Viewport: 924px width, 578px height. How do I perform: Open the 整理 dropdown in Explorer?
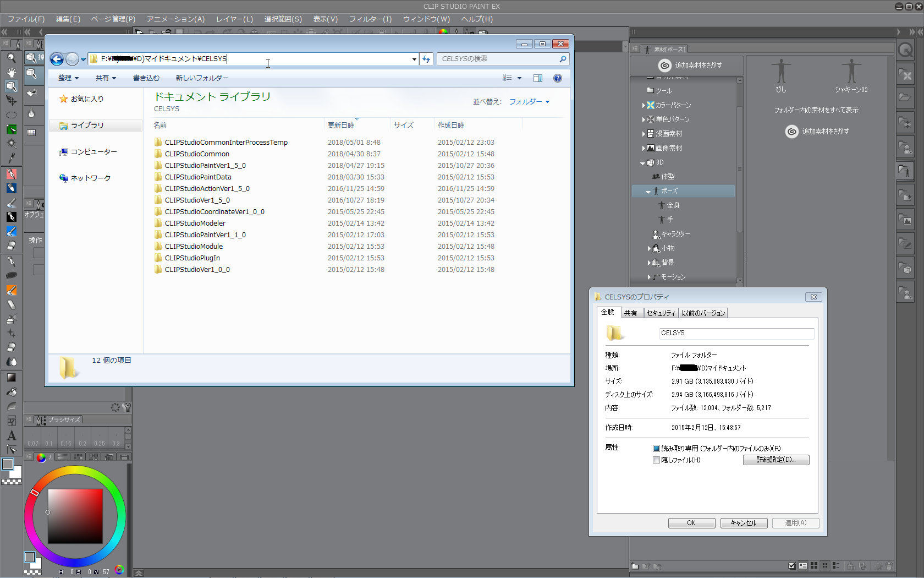[69, 78]
